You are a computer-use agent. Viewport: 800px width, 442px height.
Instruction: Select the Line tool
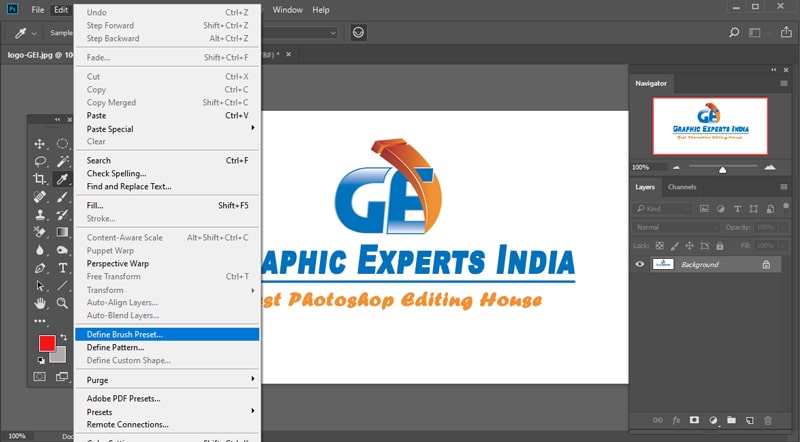click(62, 286)
